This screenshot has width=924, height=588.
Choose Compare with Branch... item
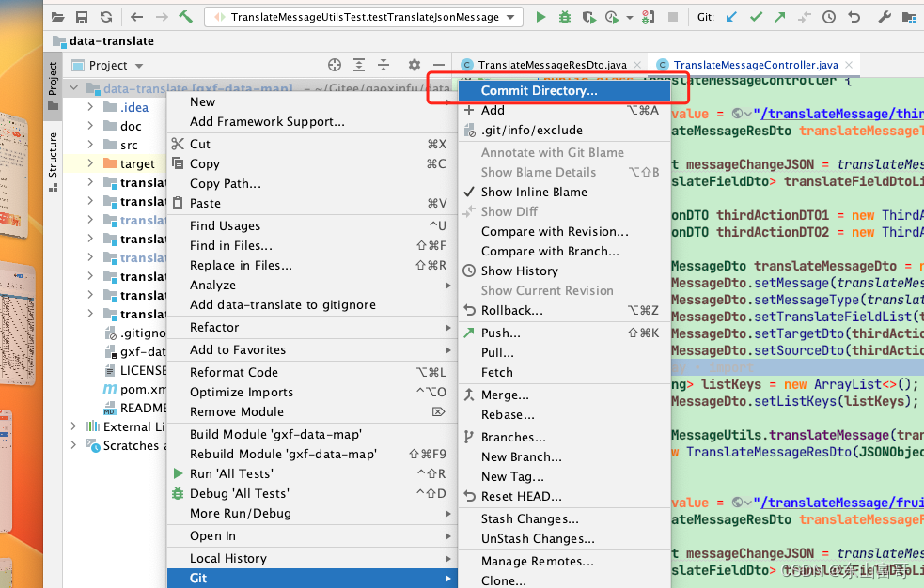click(x=565, y=251)
